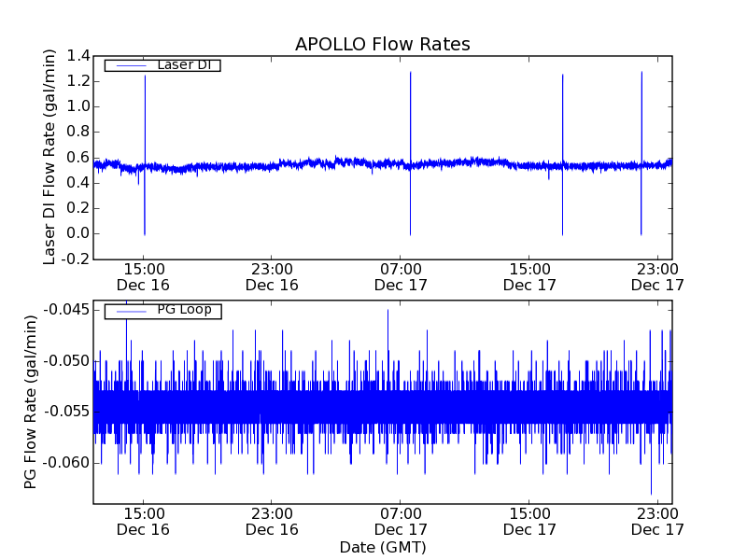Click the 1.4 tick on Laser DI axis
Image resolution: width=747 pixels, height=560 pixels.
tap(78, 56)
